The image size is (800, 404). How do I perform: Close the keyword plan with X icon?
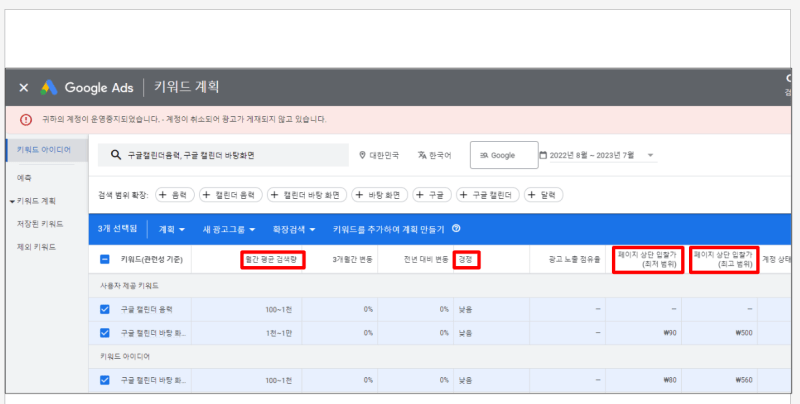(23, 88)
